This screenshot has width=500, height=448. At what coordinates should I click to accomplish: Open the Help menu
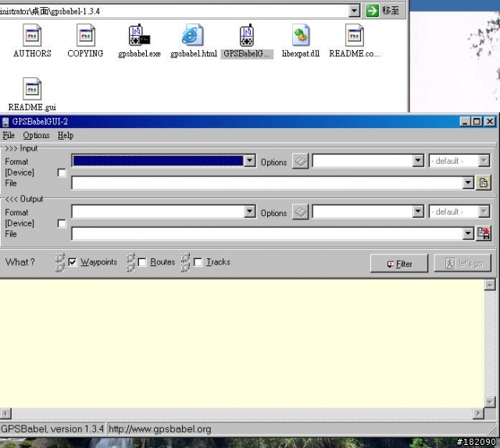66,135
